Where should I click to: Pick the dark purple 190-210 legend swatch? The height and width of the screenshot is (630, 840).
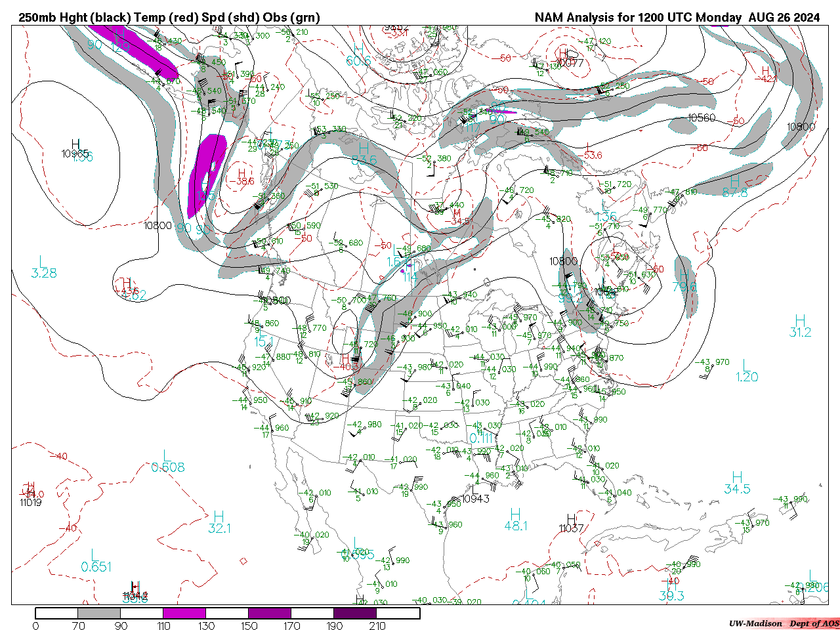coord(355,613)
